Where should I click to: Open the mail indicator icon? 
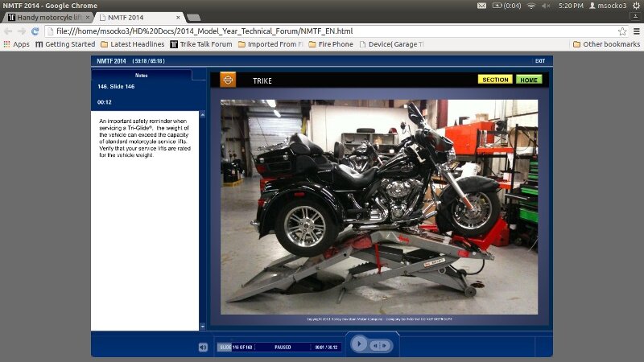pos(481,6)
